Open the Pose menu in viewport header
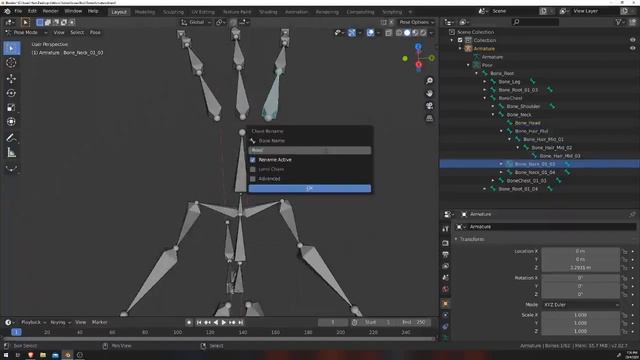This screenshot has width=640, height=360. pyautogui.click(x=95, y=32)
